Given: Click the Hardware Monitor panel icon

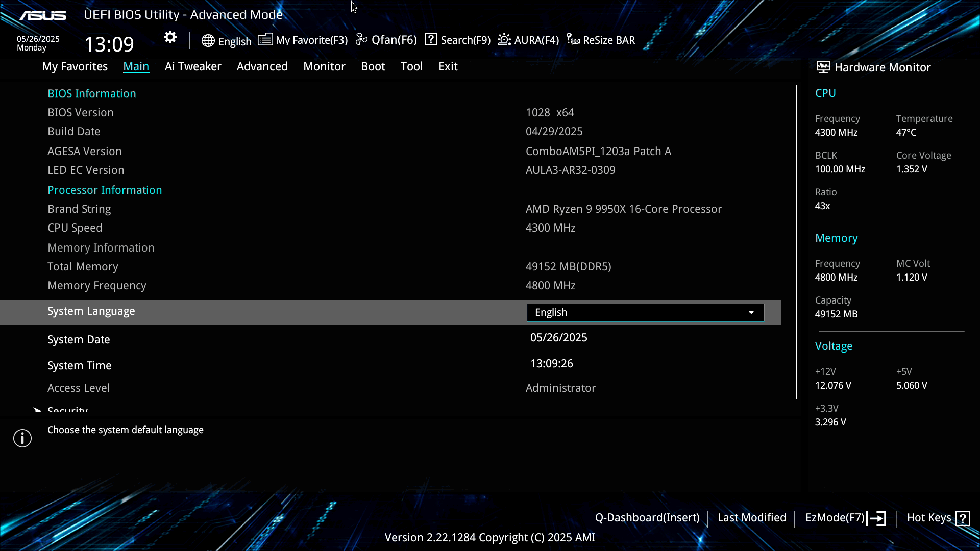Looking at the screenshot, I should pyautogui.click(x=823, y=67).
